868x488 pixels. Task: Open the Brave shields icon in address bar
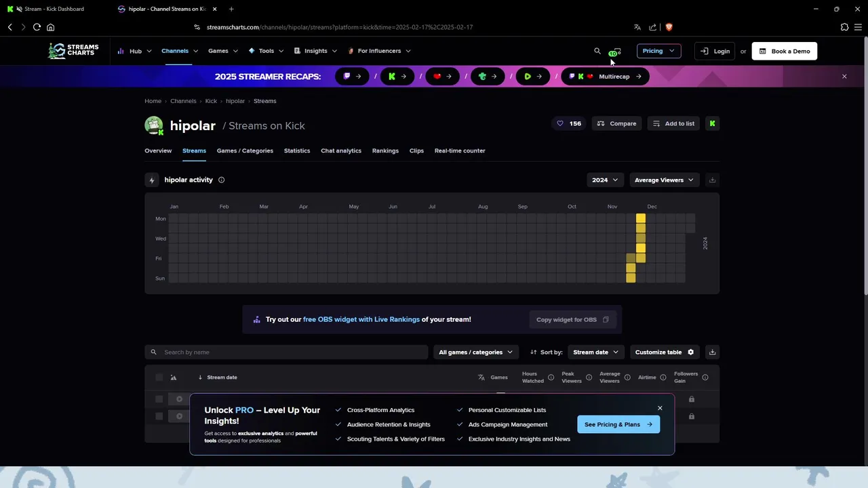tap(669, 27)
